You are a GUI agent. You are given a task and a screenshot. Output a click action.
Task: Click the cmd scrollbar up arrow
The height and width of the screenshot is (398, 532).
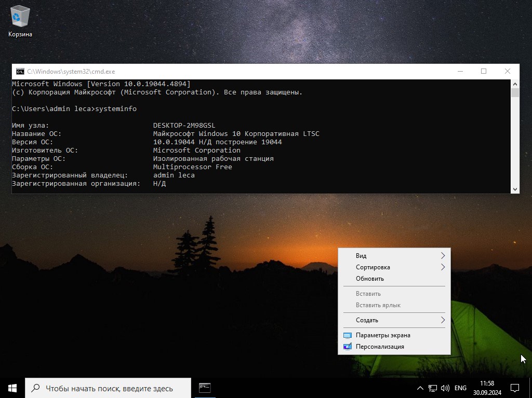pyautogui.click(x=515, y=84)
